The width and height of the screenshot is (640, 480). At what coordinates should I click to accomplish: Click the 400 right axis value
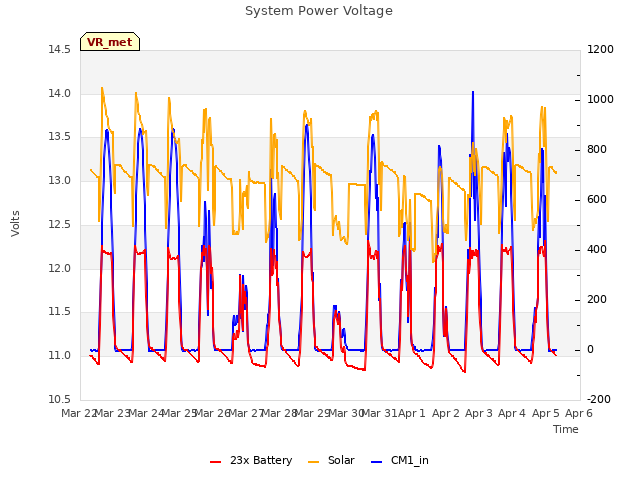tap(597, 249)
